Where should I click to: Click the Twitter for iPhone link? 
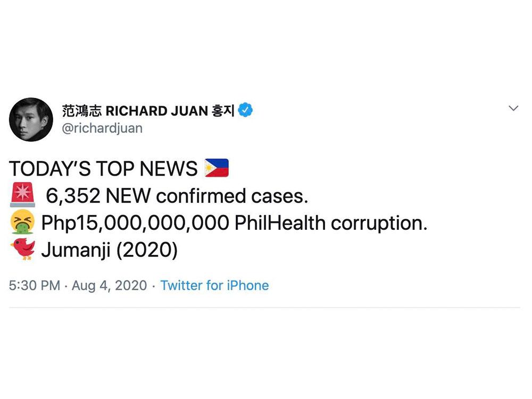(214, 286)
